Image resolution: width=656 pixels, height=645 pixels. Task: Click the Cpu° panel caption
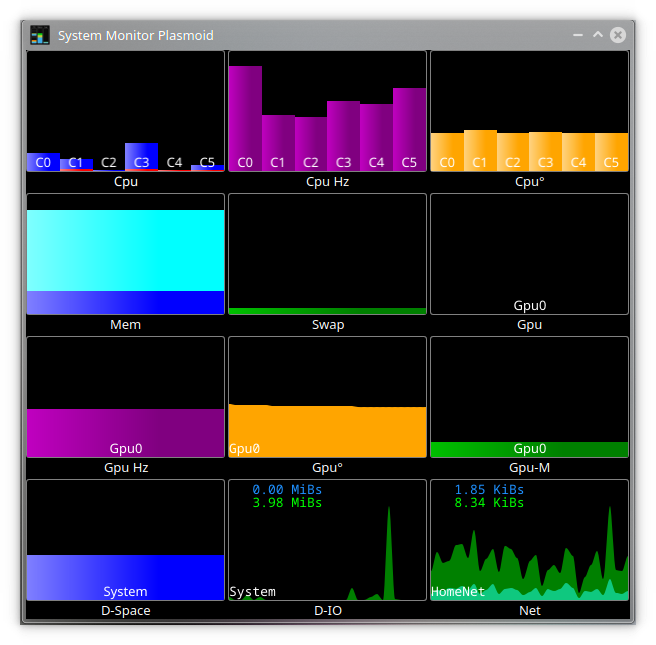pyautogui.click(x=530, y=182)
